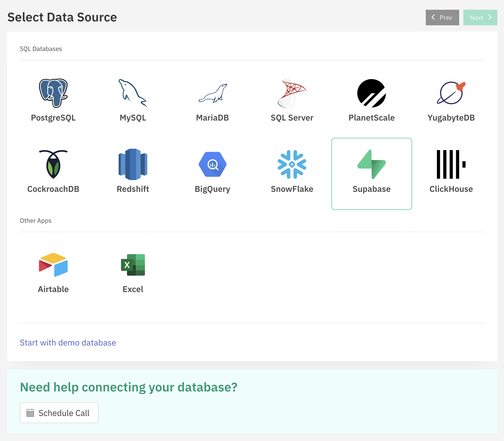This screenshot has width=504, height=441.
Task: Click the PostgreSQL label text
Action: pos(53,118)
